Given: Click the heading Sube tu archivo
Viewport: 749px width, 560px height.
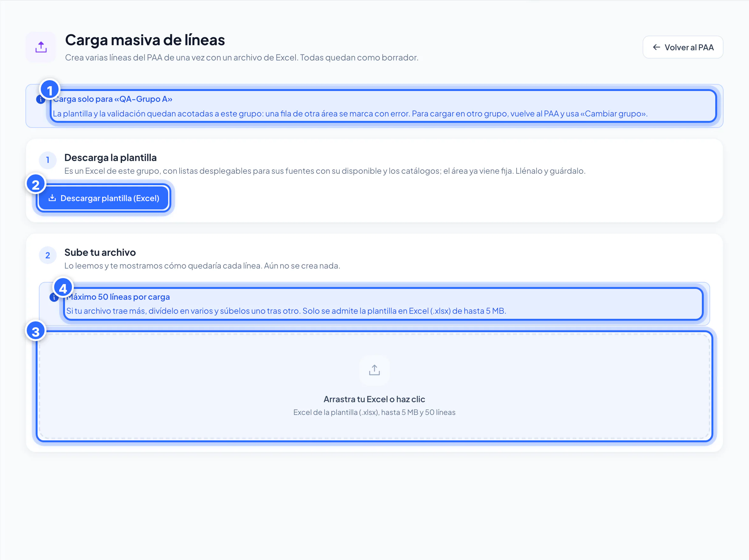Looking at the screenshot, I should [x=100, y=252].
